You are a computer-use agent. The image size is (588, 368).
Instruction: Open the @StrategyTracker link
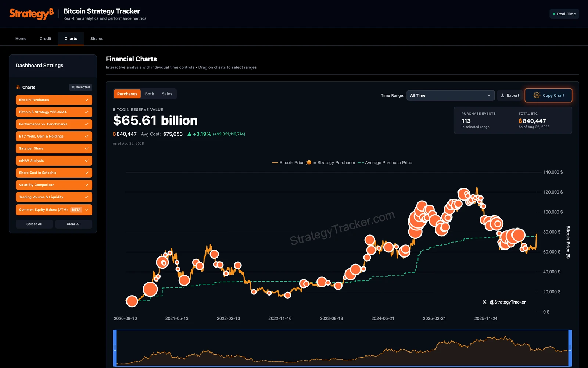click(508, 302)
